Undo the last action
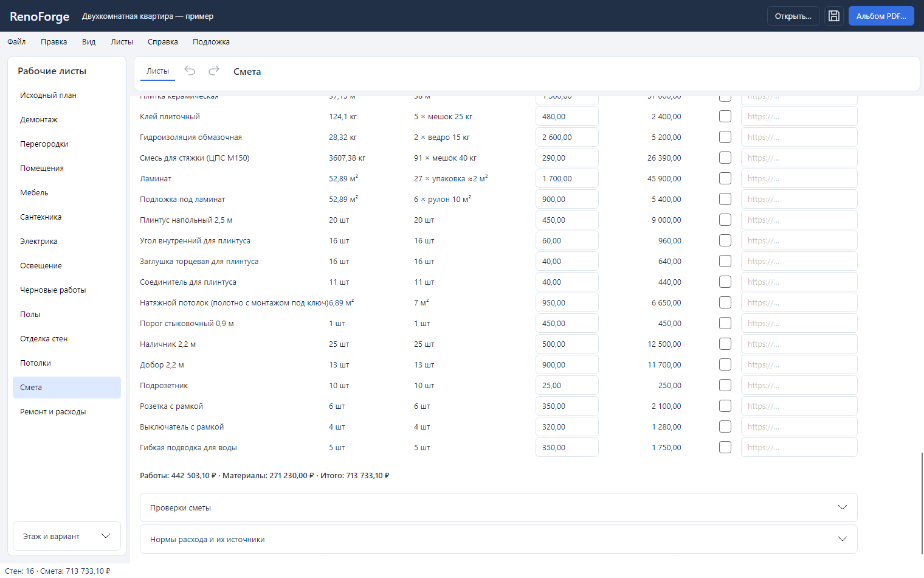Screen dimensions: 924x578 click(190, 71)
